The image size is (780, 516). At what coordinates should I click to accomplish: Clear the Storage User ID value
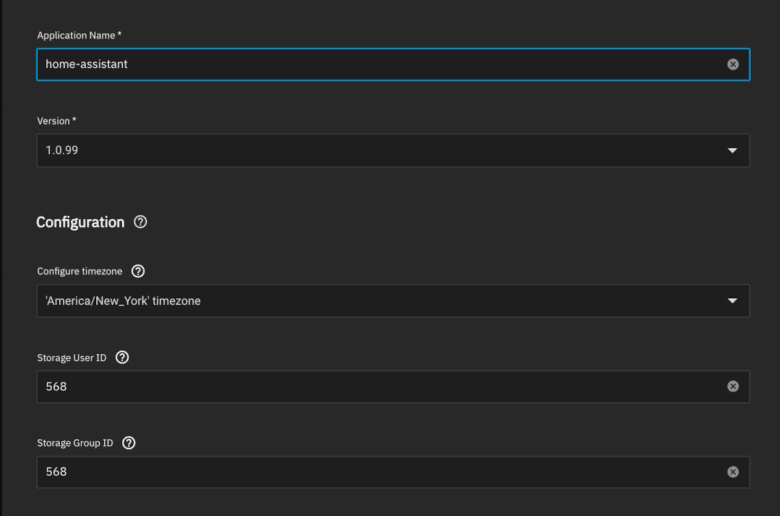click(x=733, y=386)
